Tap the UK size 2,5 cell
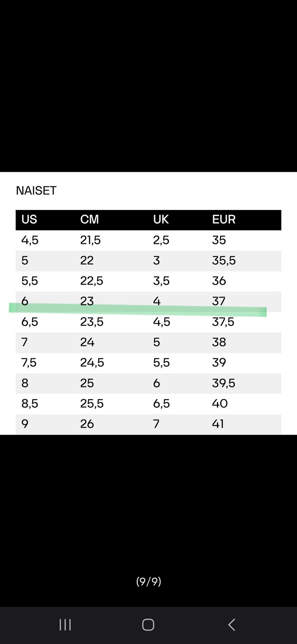Viewport: 297px width, 644px height. tap(161, 240)
